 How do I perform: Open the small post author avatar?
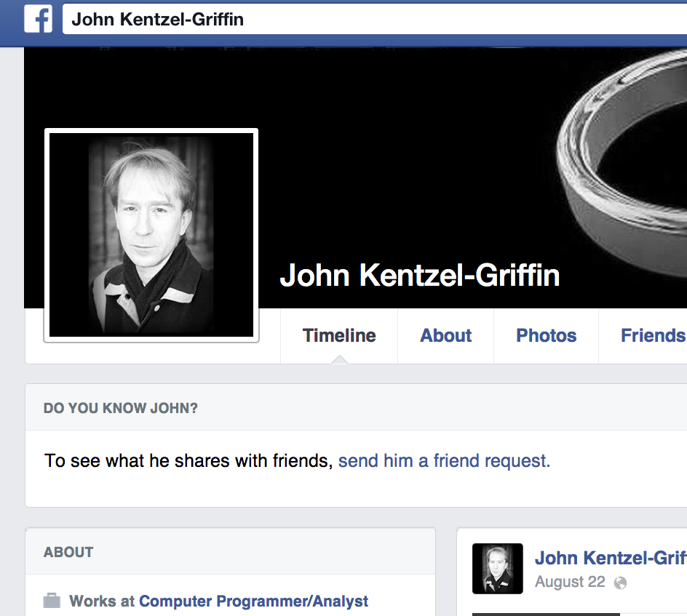click(497, 568)
